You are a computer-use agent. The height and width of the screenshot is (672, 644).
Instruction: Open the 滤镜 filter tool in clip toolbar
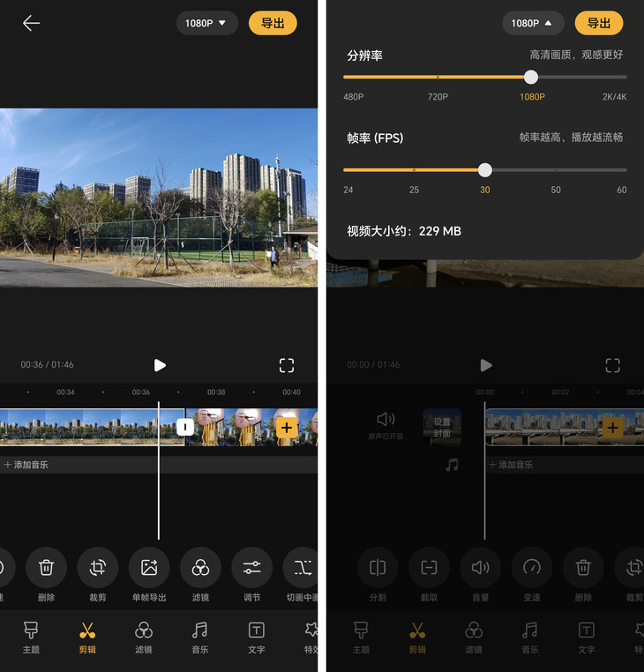click(200, 575)
